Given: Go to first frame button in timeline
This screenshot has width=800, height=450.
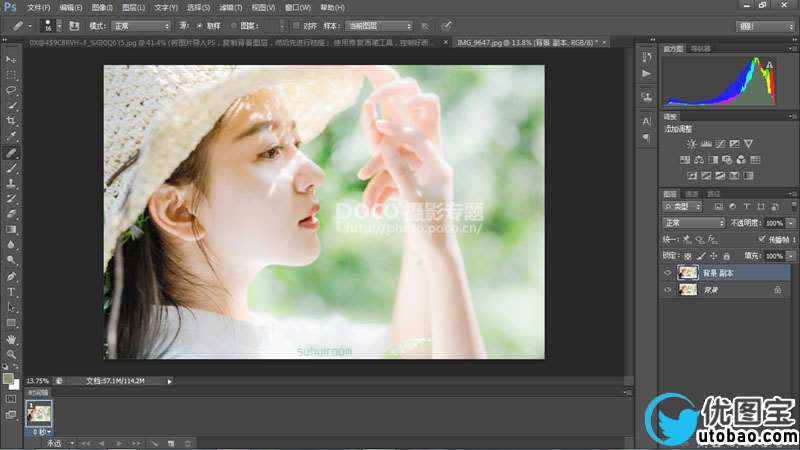Looking at the screenshot, I should tap(85, 443).
